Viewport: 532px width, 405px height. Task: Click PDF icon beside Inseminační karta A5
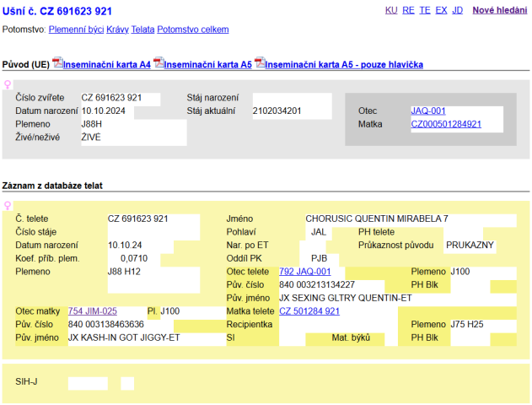click(159, 63)
